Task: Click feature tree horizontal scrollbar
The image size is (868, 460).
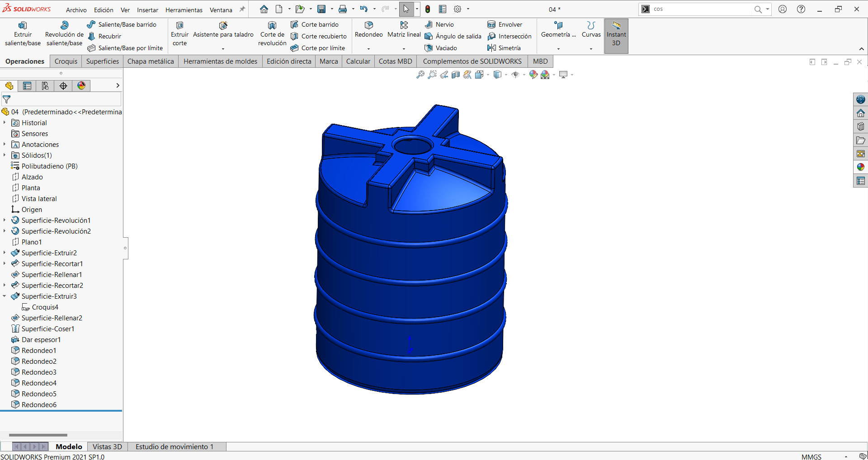Action: point(38,435)
